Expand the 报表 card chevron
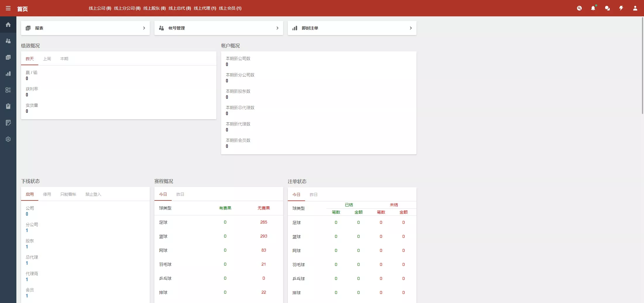 tap(144, 28)
